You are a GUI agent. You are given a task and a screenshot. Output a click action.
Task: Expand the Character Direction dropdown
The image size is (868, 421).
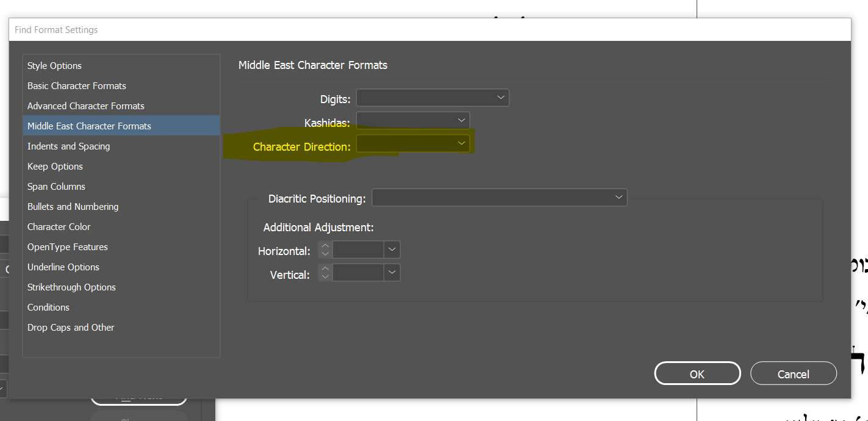413,143
